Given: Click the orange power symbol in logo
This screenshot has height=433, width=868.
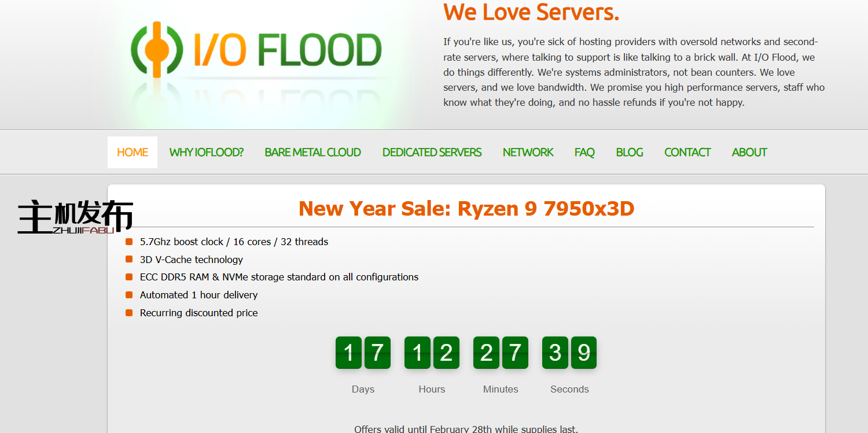Looking at the screenshot, I should 156,50.
